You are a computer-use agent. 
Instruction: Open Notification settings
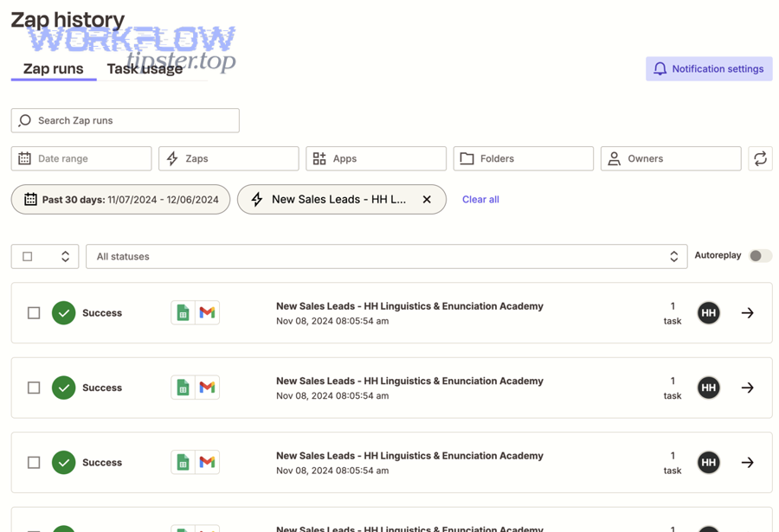point(709,68)
